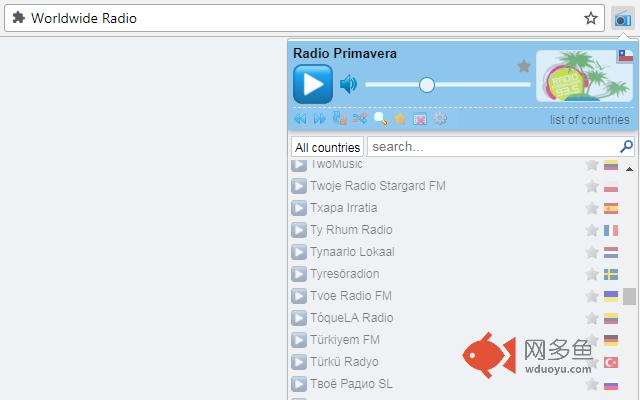The width and height of the screenshot is (640, 400).
Task: Select the Tynaarlo Lokaal station name
Action: pyautogui.click(x=352, y=252)
